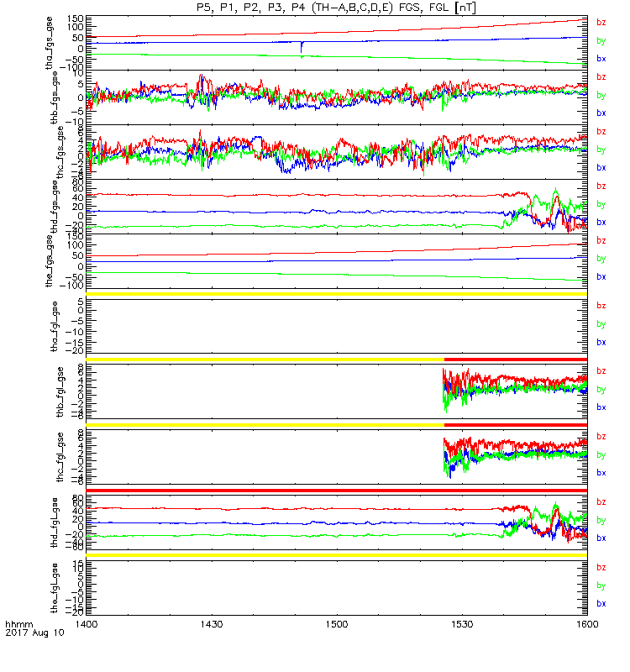Click the blue dip spike in tha_fgs_gse panel
The width and height of the screenshot is (630, 672).
click(x=302, y=47)
